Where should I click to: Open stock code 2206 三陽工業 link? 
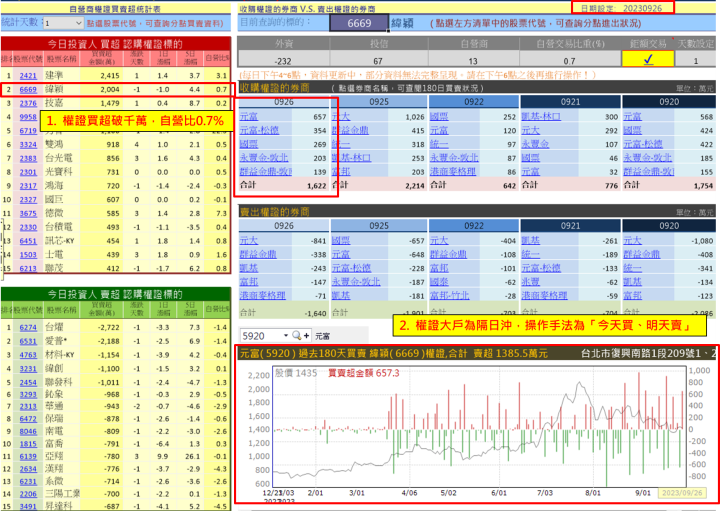point(28,494)
